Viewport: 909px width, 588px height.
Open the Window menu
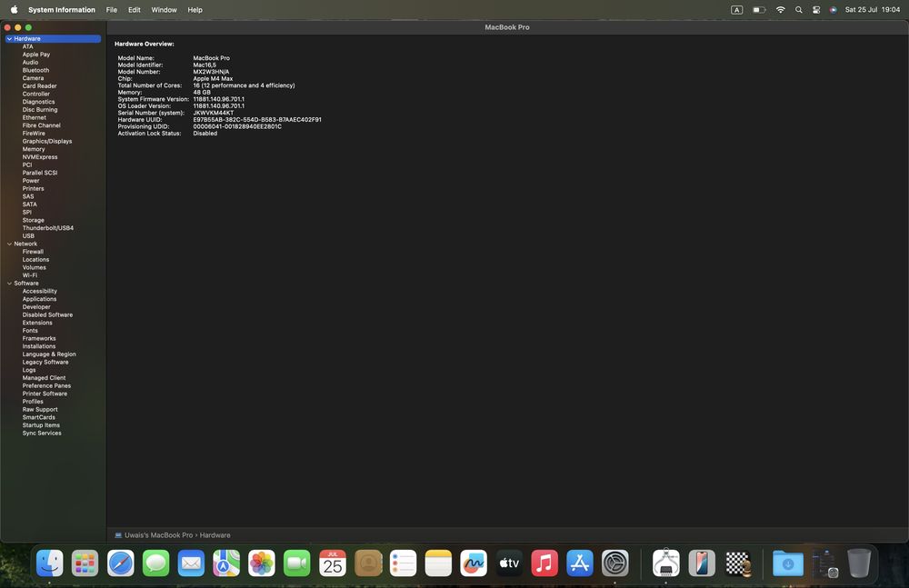coord(164,10)
